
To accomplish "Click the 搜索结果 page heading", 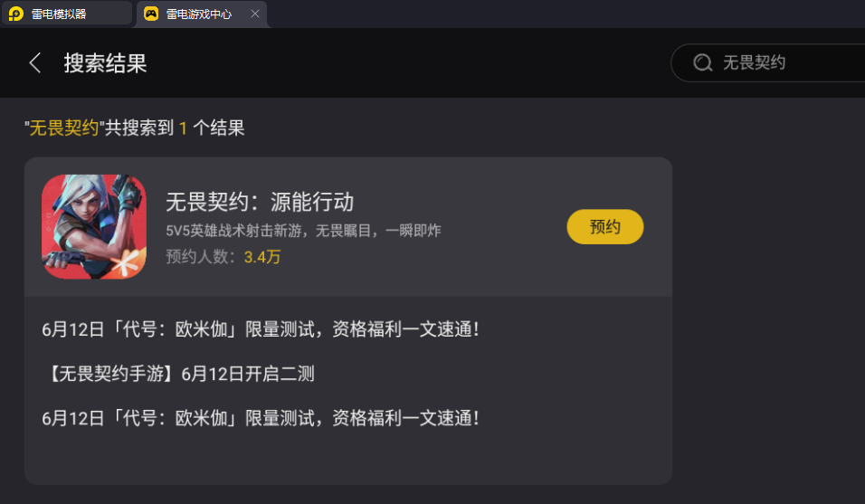I will [105, 63].
